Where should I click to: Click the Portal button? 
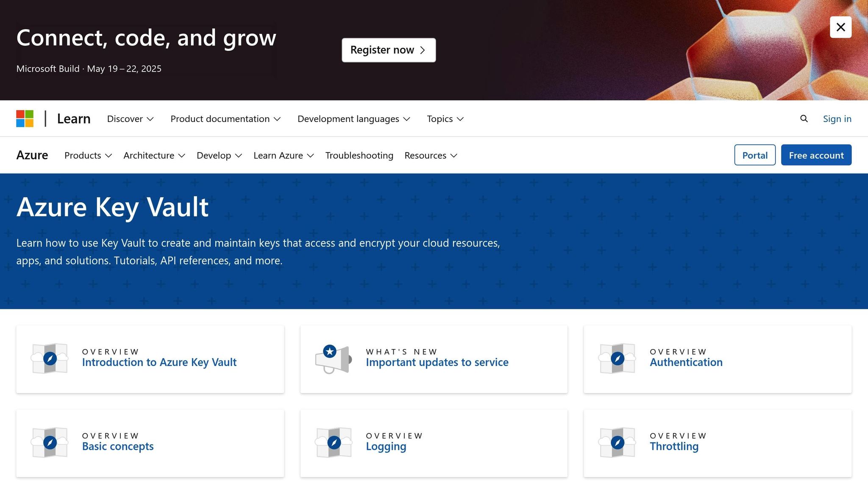pos(755,155)
